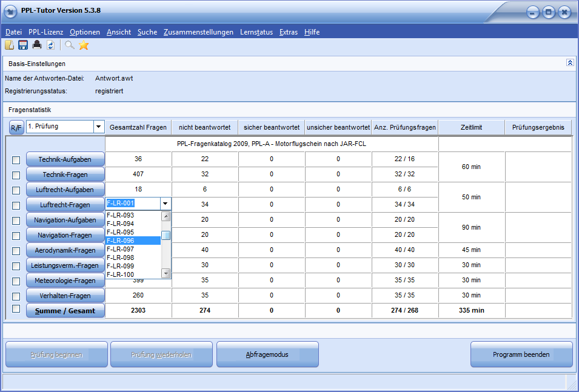The height and width of the screenshot is (392, 579).
Task: Open the Lernstatus menu
Action: click(x=256, y=32)
